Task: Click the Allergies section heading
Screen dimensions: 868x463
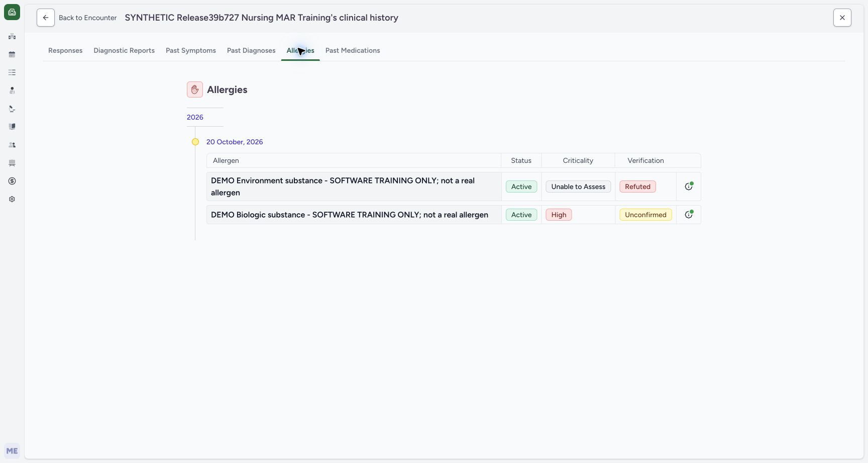Action: [x=227, y=89]
